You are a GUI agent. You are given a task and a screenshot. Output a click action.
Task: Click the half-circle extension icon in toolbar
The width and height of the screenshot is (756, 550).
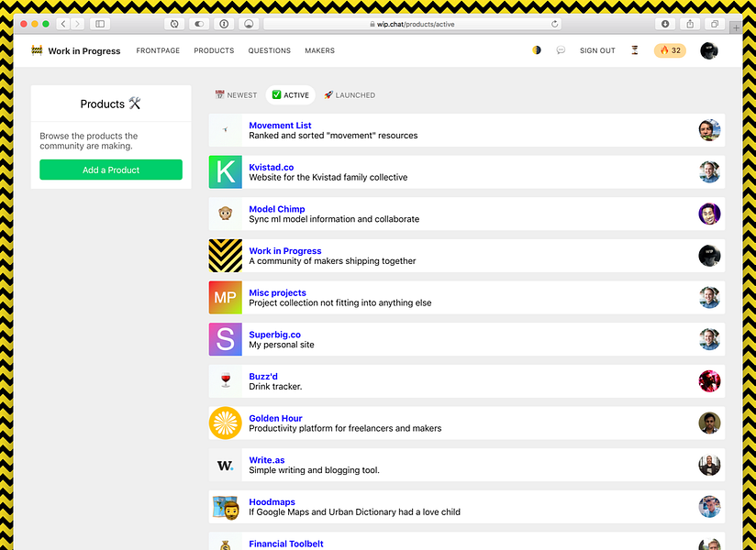(249, 24)
